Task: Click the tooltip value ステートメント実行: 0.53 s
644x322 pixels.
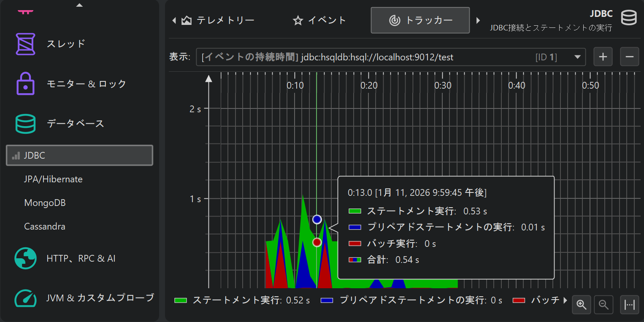Action: pyautogui.click(x=427, y=211)
